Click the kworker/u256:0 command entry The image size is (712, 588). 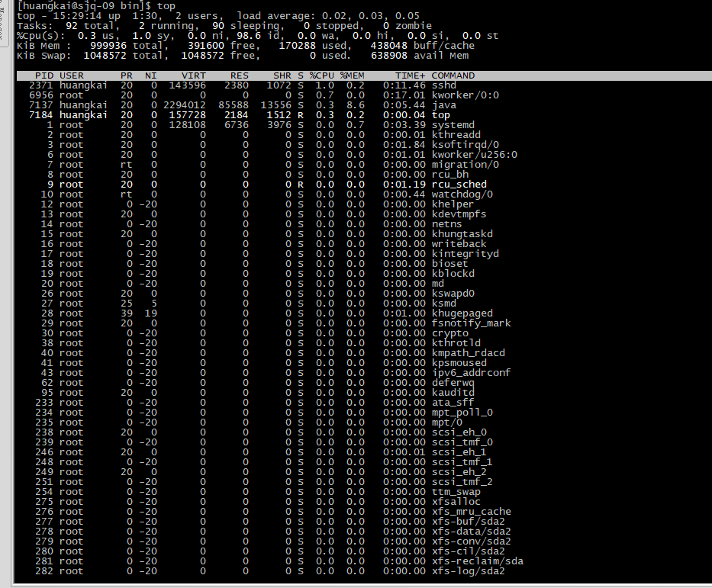pyautogui.click(x=474, y=155)
